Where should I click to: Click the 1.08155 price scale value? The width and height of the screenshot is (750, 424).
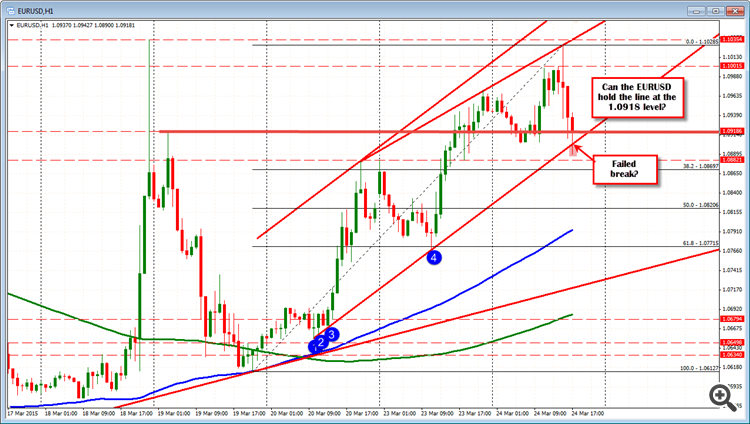click(x=732, y=212)
